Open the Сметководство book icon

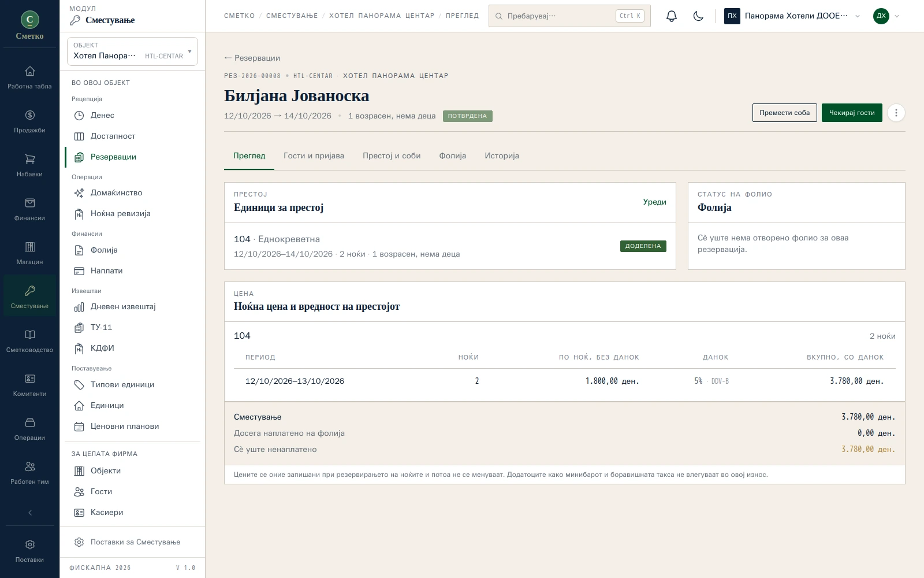29,341
